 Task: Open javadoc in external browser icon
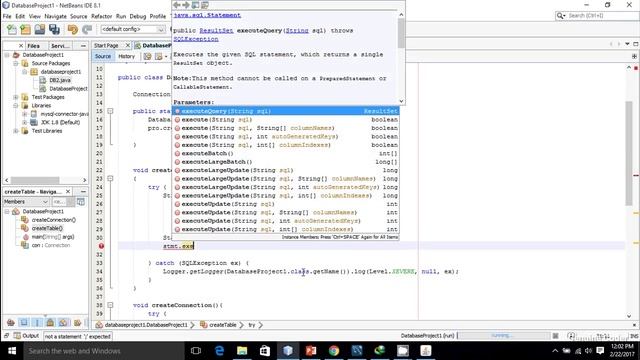196,5
